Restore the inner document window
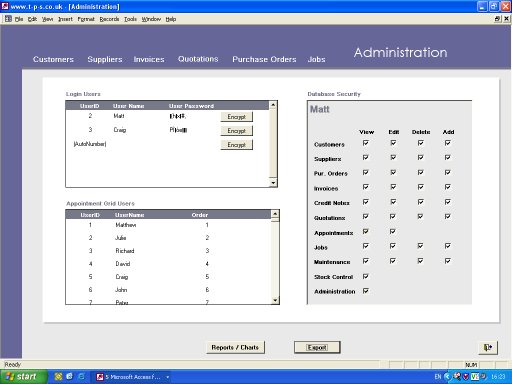This screenshot has height=384, width=512. point(497,19)
